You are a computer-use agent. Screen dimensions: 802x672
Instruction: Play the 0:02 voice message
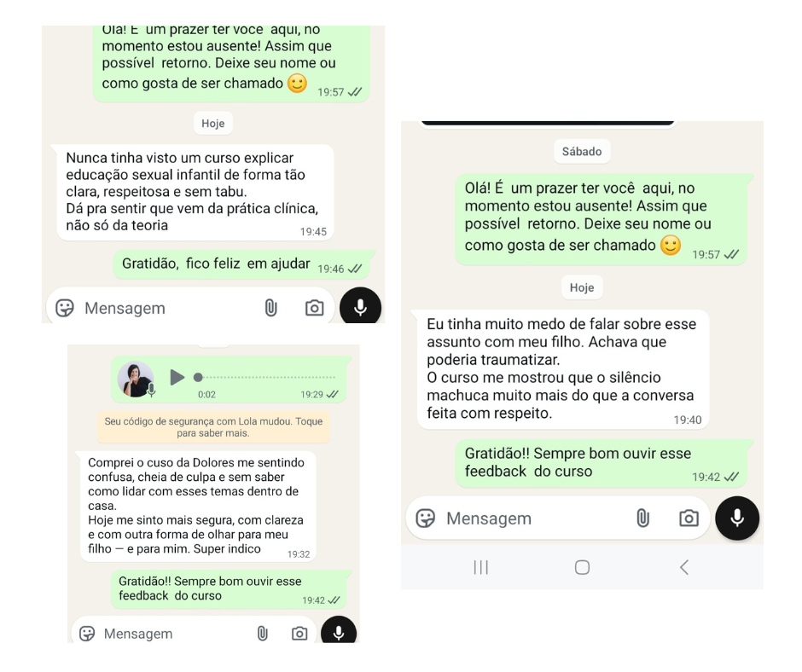[x=177, y=378]
